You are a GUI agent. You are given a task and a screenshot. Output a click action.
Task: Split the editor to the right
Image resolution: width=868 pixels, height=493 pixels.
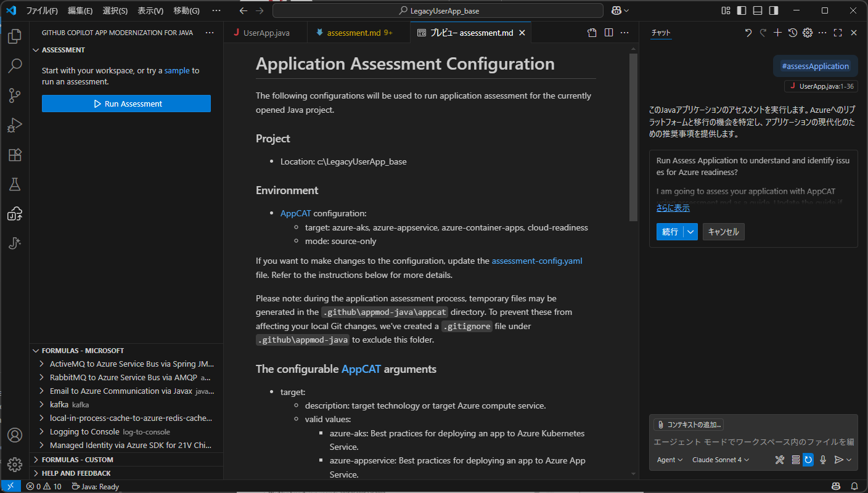[x=608, y=33]
